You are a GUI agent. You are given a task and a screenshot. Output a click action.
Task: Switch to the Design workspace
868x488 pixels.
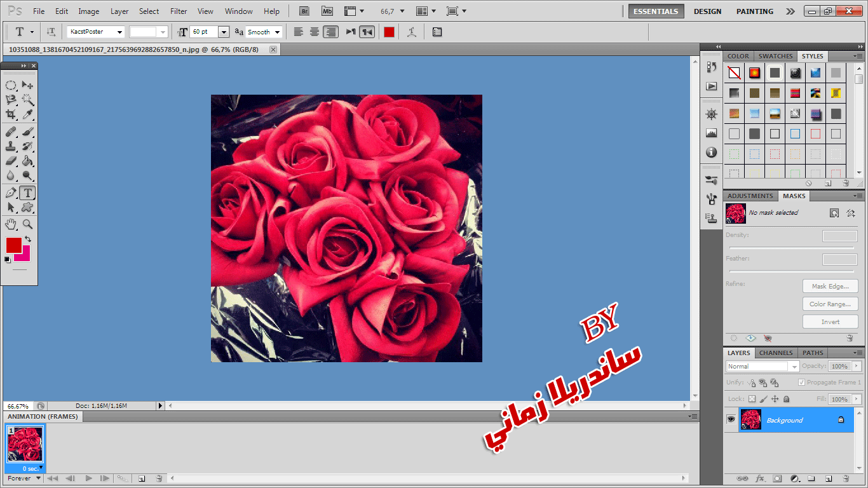point(707,11)
